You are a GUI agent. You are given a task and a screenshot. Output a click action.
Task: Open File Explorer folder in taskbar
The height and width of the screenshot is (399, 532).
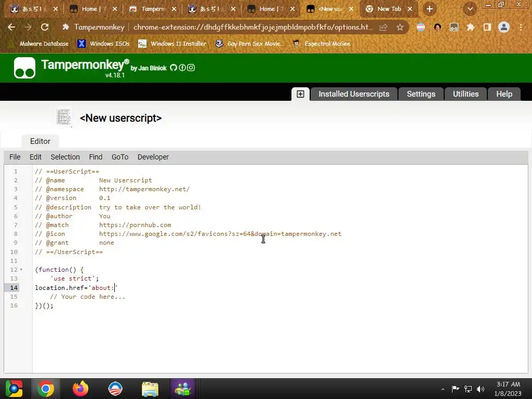point(150,389)
